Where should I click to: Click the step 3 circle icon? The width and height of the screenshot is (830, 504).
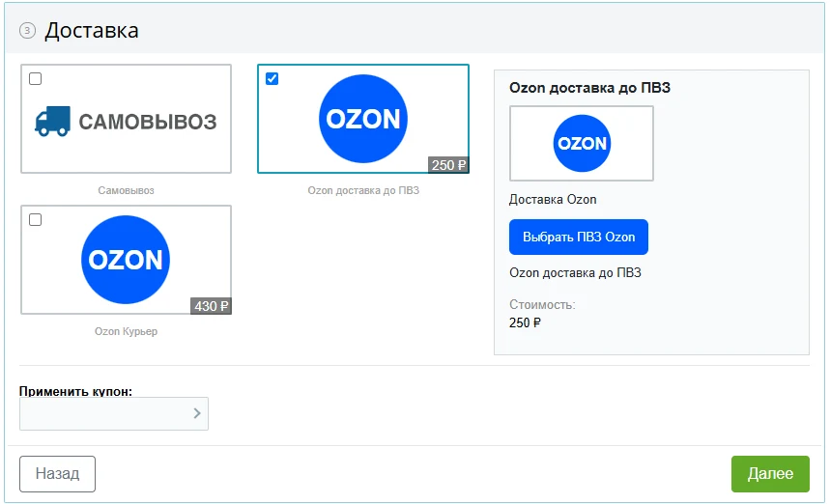tap(27, 31)
